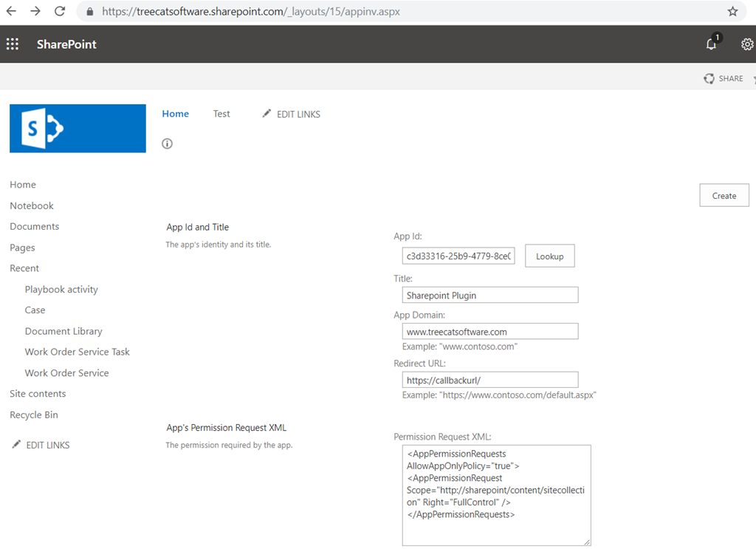Click the Create button
Image resolution: width=756 pixels, height=549 pixels.
coord(724,196)
